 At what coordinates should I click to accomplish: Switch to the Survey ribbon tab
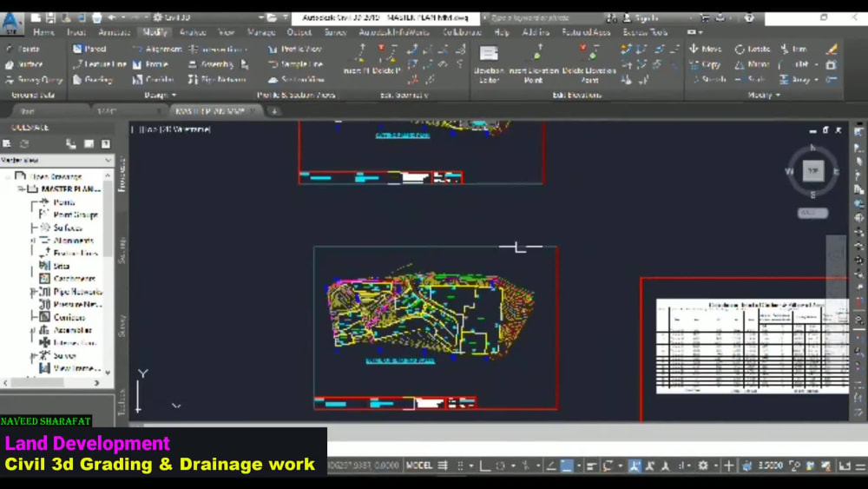point(335,33)
